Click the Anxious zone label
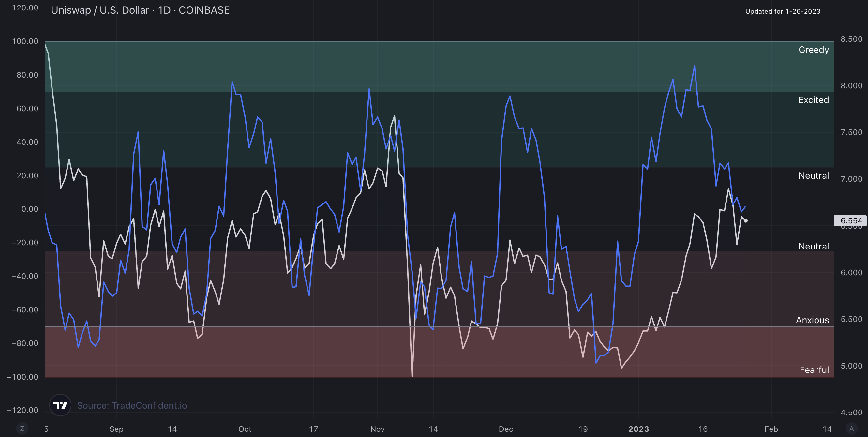868x437 pixels. [x=812, y=320]
